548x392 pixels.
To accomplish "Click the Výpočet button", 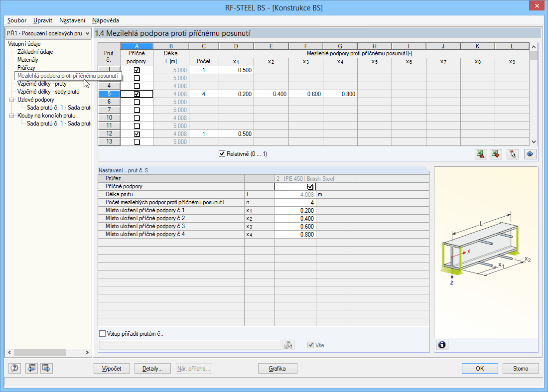I will [112, 368].
